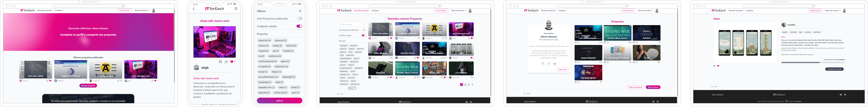Select pagination page 2 on Descubre page
Image resolution: width=868 pixels, height=107 pixels.
pyautogui.click(x=465, y=84)
